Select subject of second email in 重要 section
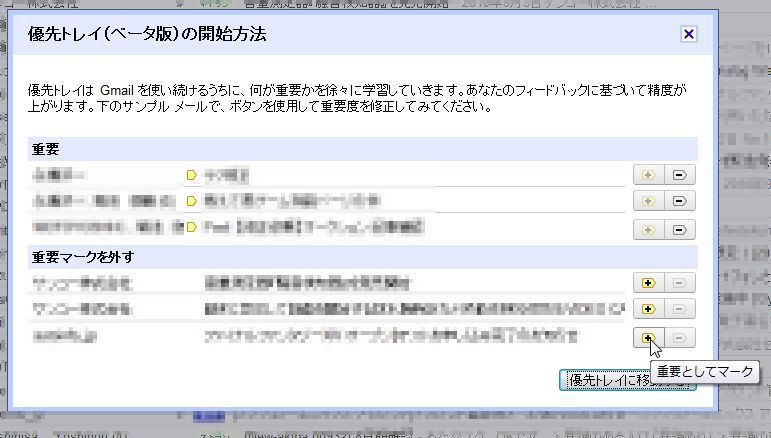This screenshot has width=771, height=438. [x=293, y=201]
